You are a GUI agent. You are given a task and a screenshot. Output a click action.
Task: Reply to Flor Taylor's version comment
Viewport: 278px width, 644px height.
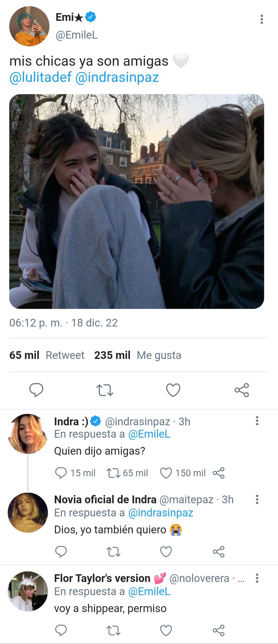pyautogui.click(x=61, y=631)
